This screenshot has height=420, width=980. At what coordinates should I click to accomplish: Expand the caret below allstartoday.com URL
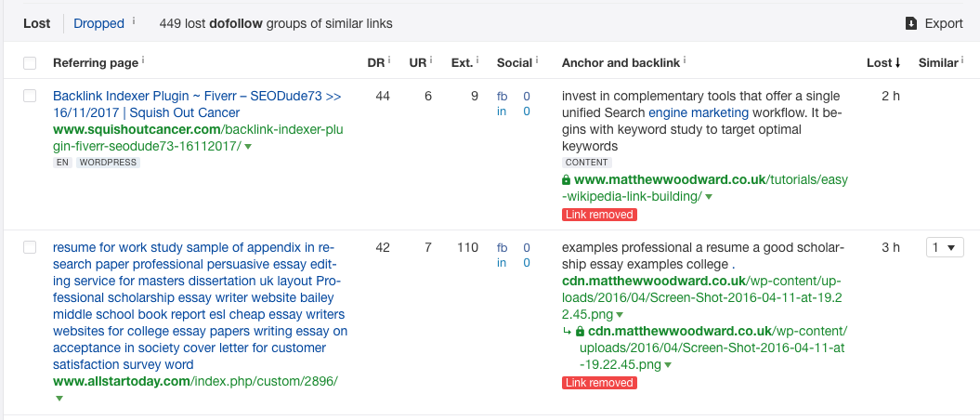(x=59, y=398)
